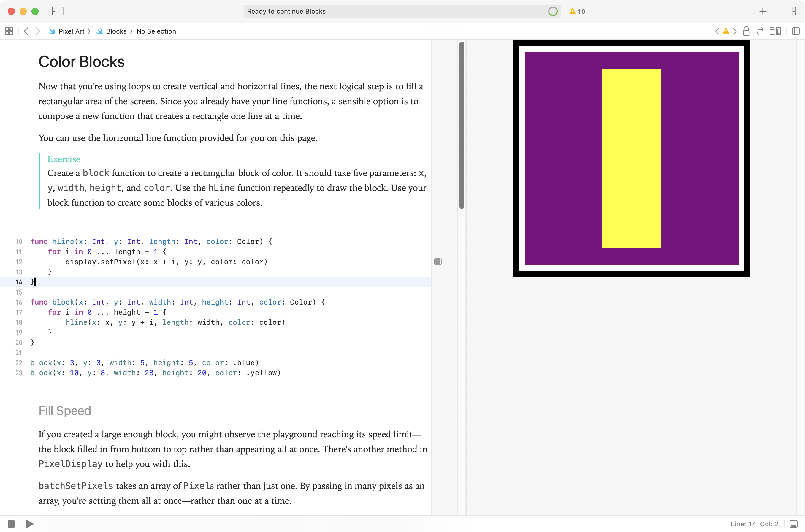805x532 pixels.
Task: Click the vertical scrollbar of the editor
Action: point(461,125)
